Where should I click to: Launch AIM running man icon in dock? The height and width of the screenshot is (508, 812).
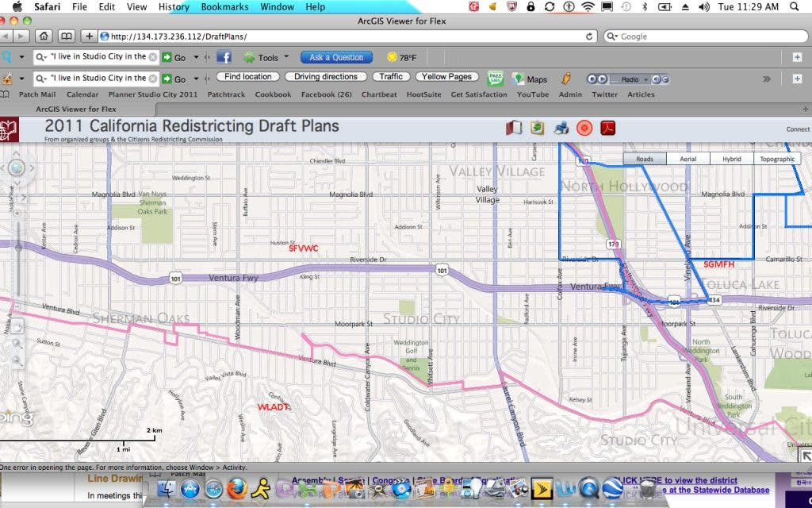260,488
